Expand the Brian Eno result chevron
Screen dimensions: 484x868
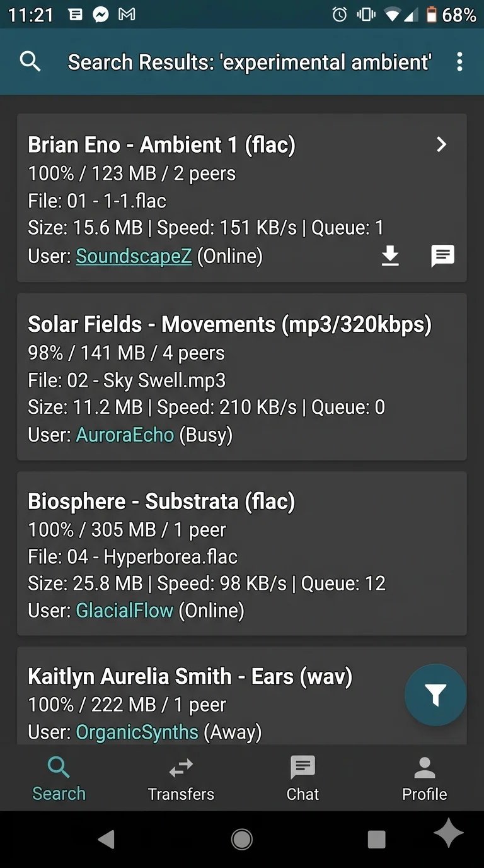click(442, 144)
